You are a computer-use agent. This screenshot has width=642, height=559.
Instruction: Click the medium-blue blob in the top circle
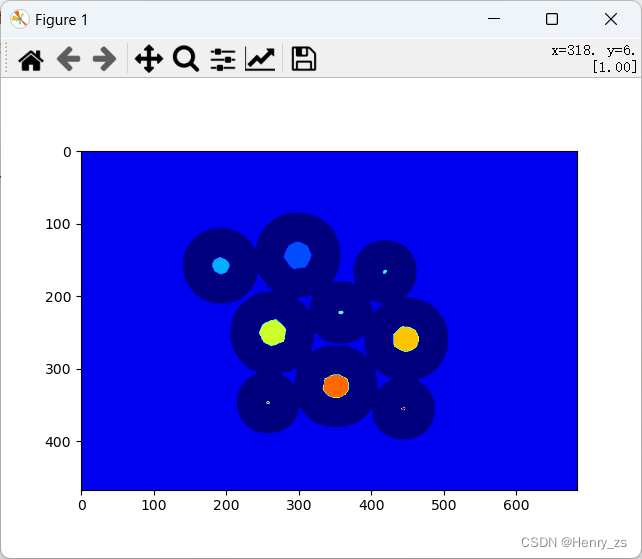(x=298, y=255)
